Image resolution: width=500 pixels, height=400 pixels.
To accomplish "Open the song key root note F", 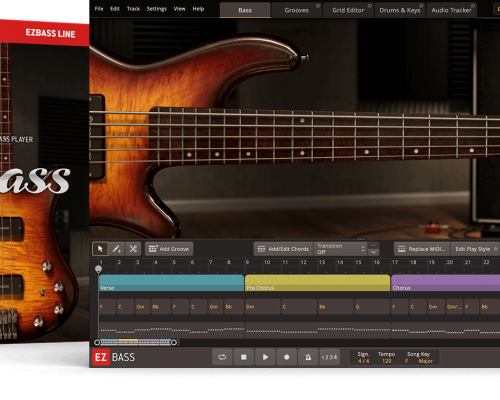I will (407, 361).
